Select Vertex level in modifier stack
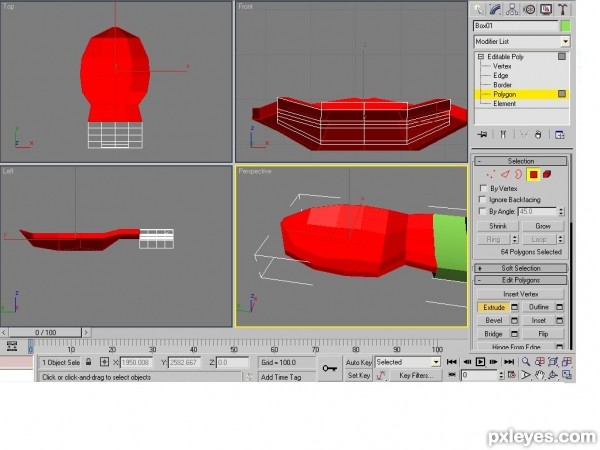 pyautogui.click(x=502, y=66)
